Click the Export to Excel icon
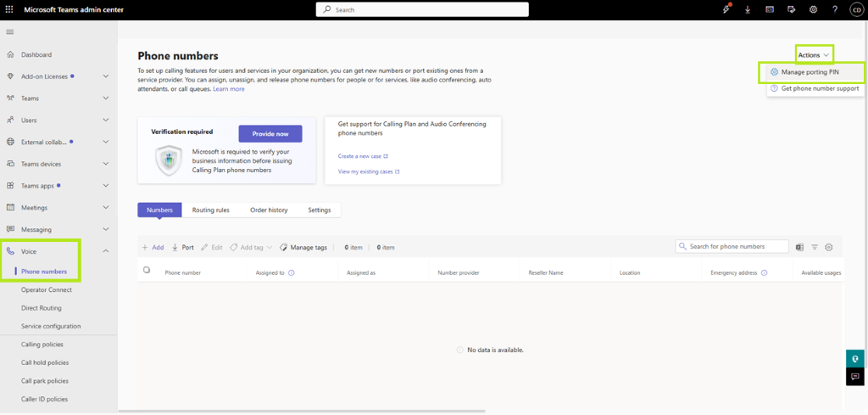 tap(799, 247)
